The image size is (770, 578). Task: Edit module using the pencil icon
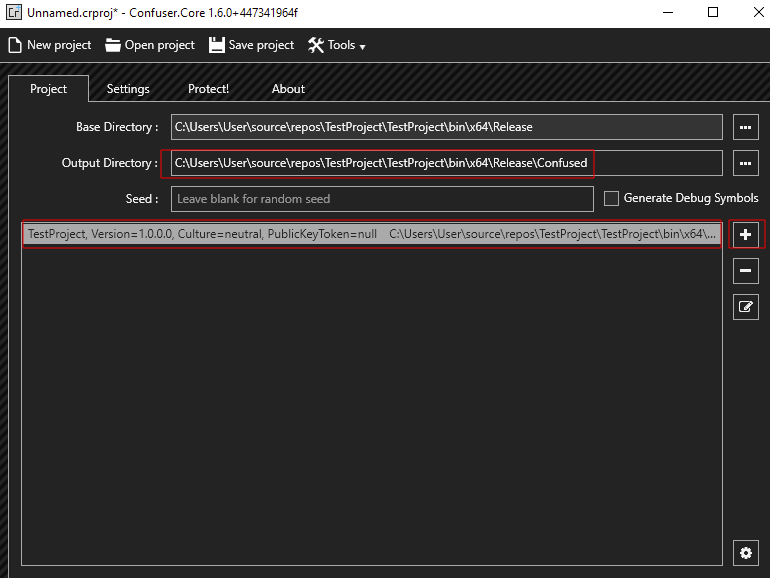tap(745, 307)
